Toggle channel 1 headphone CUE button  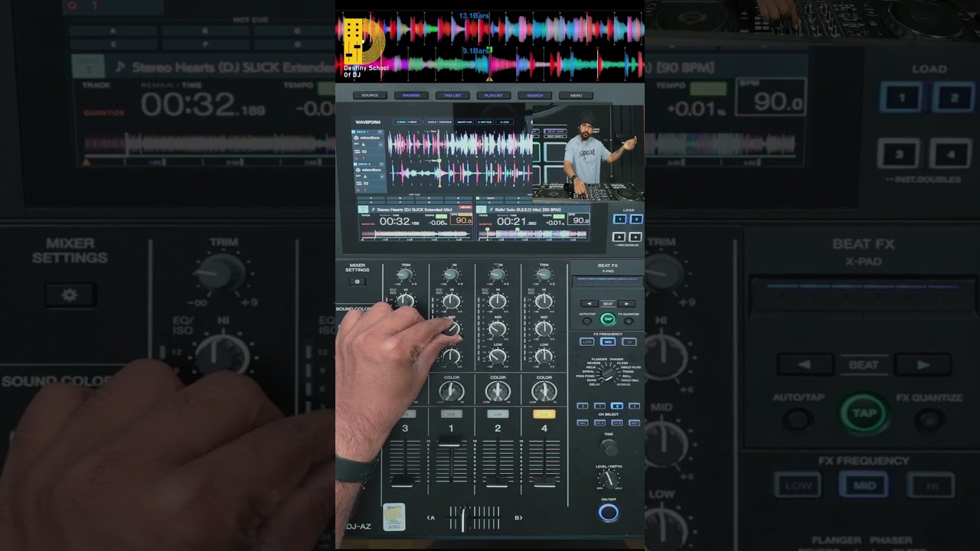[x=452, y=414]
